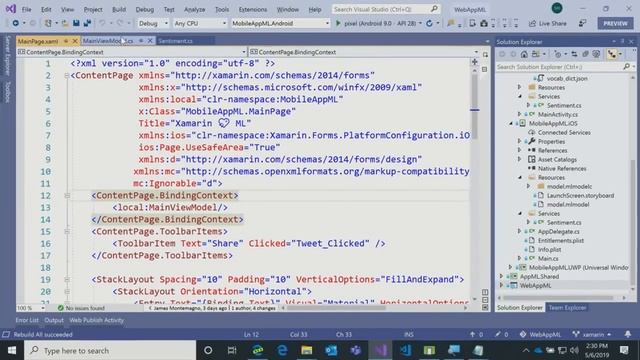Click the PREVIEW button
Image resolution: width=640 pixels, height=360 pixels.
[x=615, y=23]
